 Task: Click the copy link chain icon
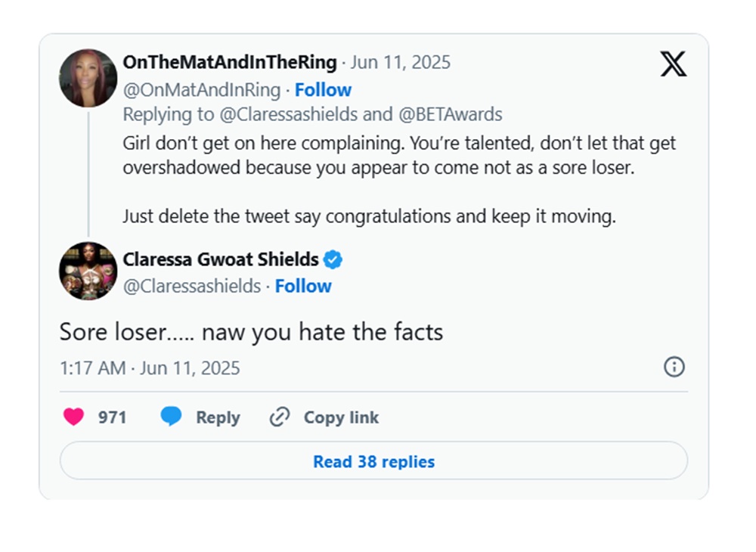tap(280, 417)
